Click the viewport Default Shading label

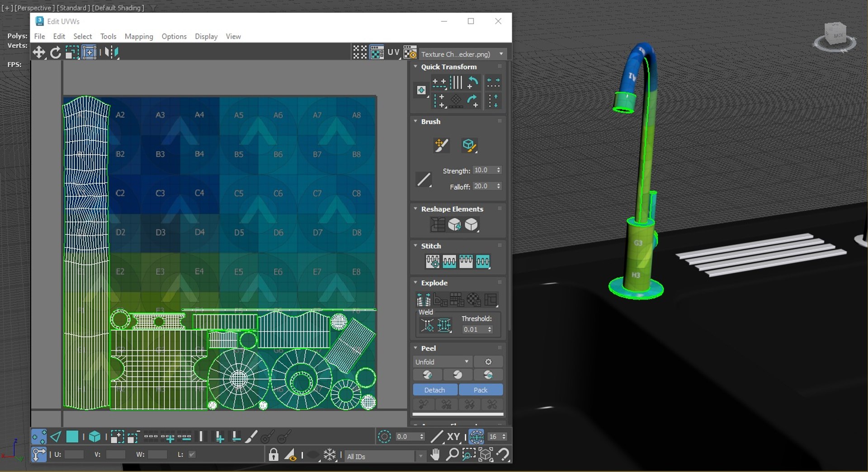[x=118, y=8]
